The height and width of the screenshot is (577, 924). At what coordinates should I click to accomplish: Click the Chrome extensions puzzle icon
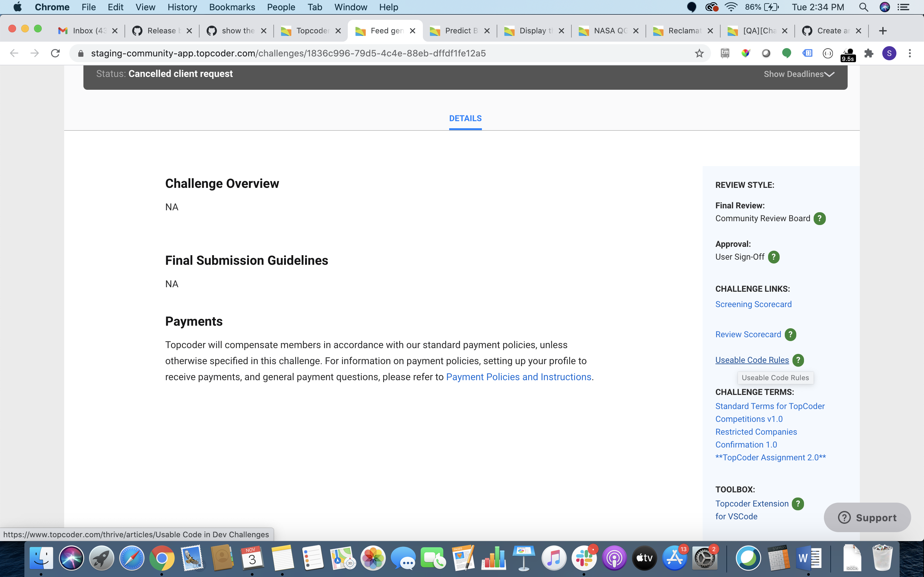tap(869, 54)
